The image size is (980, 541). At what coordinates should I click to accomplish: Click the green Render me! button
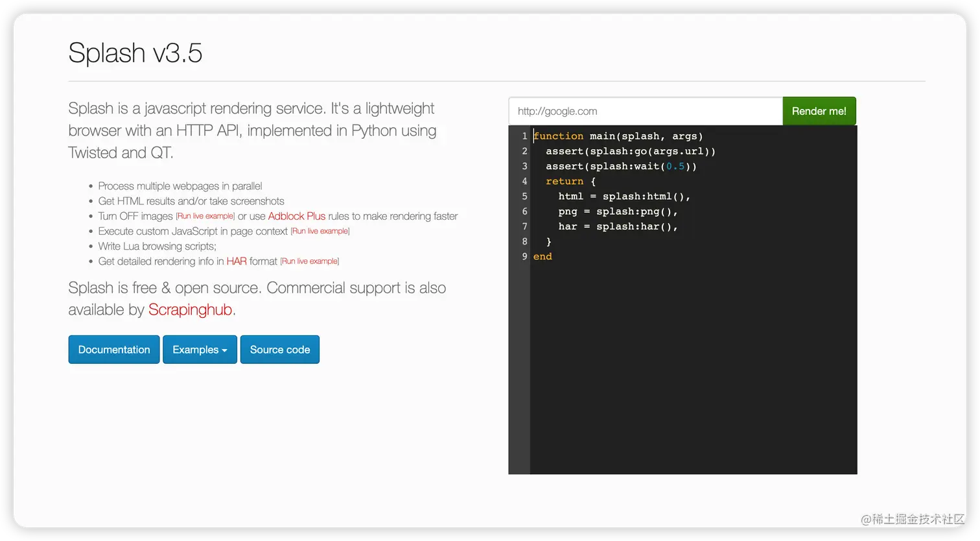(x=819, y=111)
